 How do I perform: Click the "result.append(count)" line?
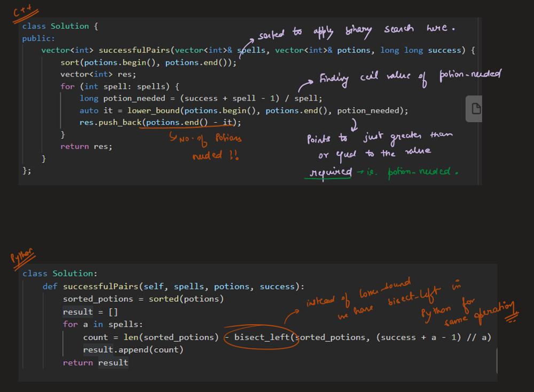(133, 350)
